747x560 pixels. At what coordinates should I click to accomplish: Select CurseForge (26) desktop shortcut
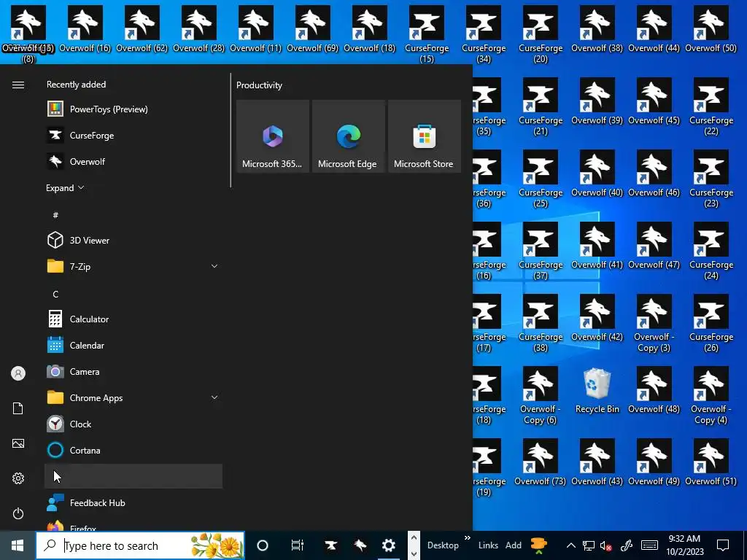point(711,323)
